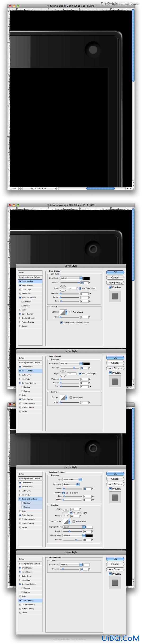Click the white Highlight Mode color swatch
This screenshot has height=644, width=142.
click(x=89, y=527)
